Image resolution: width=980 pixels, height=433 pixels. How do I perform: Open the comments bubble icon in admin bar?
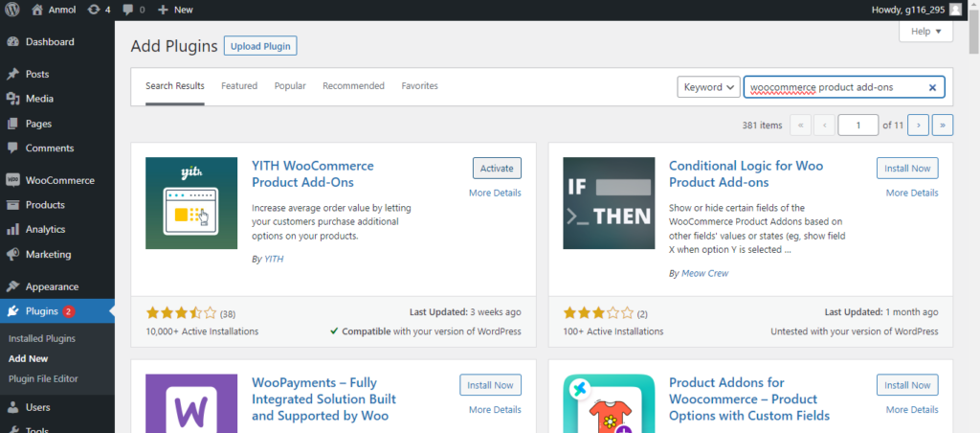pos(128,10)
